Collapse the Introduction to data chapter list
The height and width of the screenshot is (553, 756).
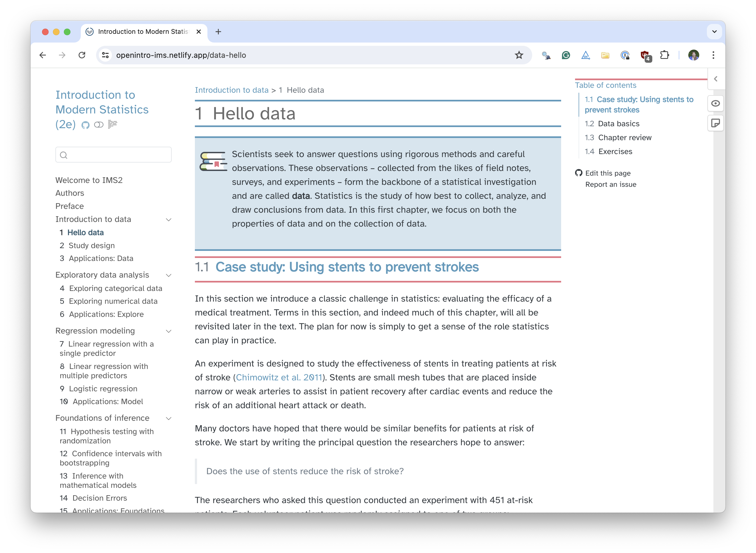click(x=169, y=219)
